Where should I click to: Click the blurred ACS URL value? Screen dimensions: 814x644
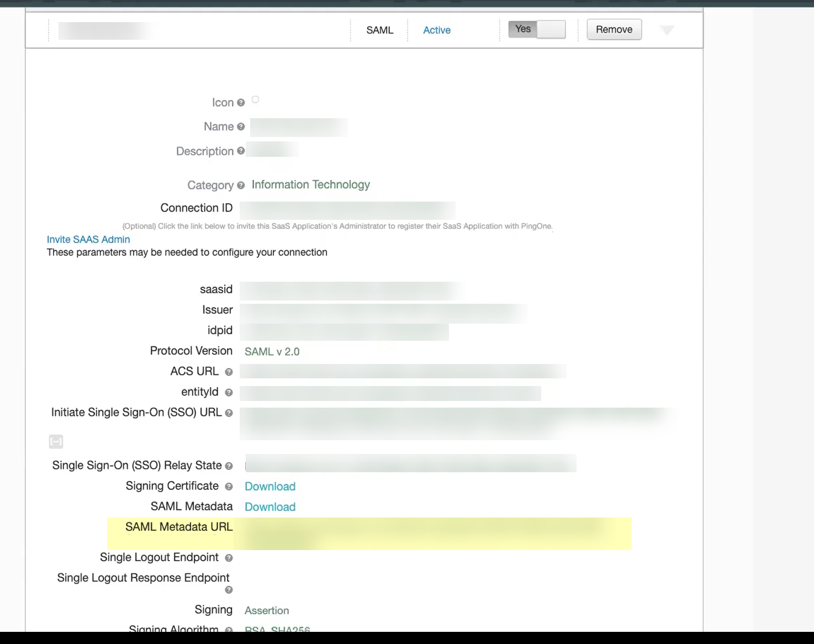point(403,371)
